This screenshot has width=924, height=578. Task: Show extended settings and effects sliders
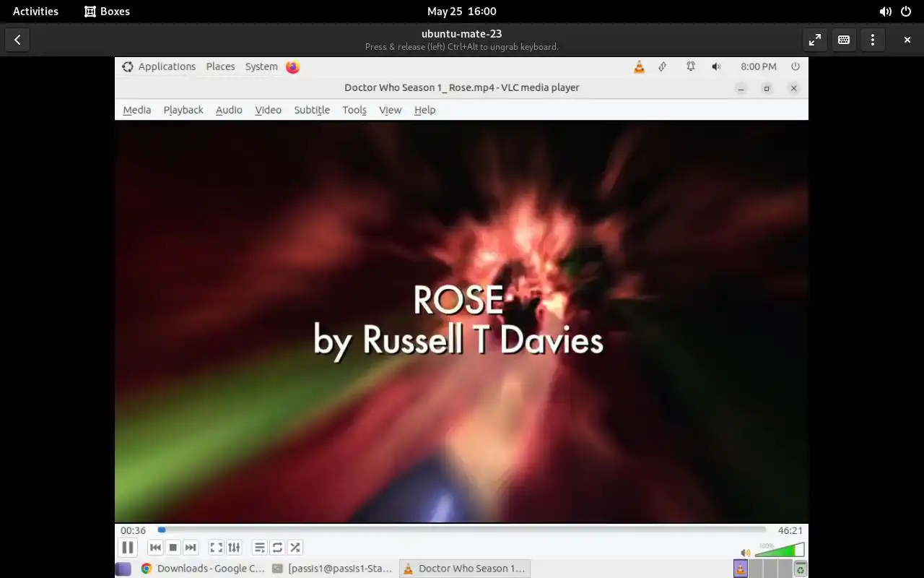click(234, 548)
